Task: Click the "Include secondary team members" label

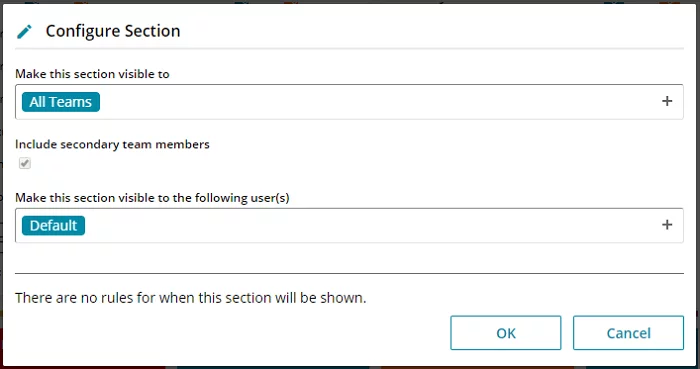Action: tap(112, 144)
